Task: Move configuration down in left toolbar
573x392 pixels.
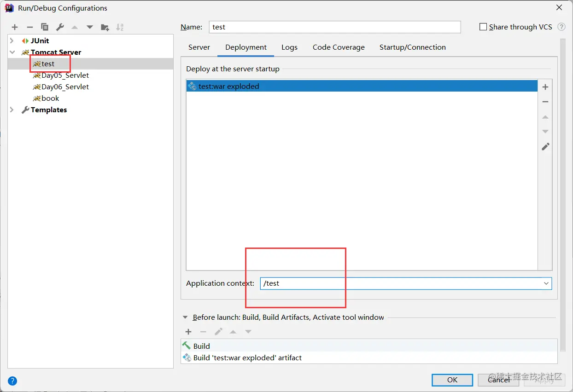Action: [90, 27]
